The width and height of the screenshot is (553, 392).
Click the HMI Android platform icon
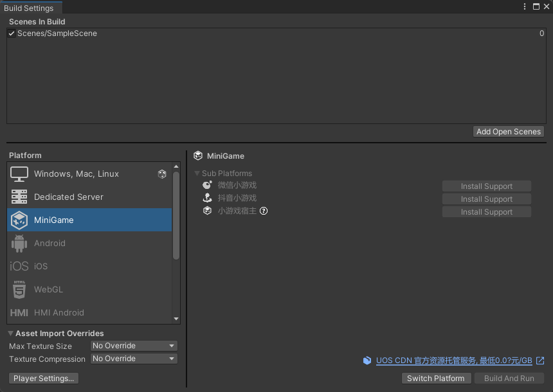[19, 313]
